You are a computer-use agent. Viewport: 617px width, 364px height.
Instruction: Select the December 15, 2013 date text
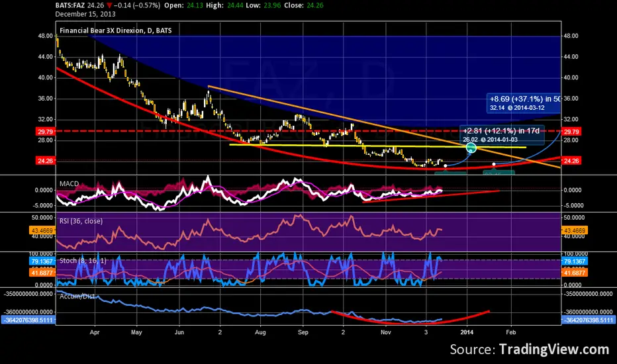(x=85, y=14)
